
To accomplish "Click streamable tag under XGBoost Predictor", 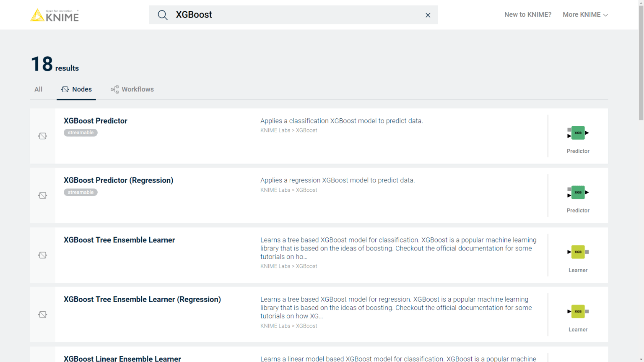I will pos(80,133).
